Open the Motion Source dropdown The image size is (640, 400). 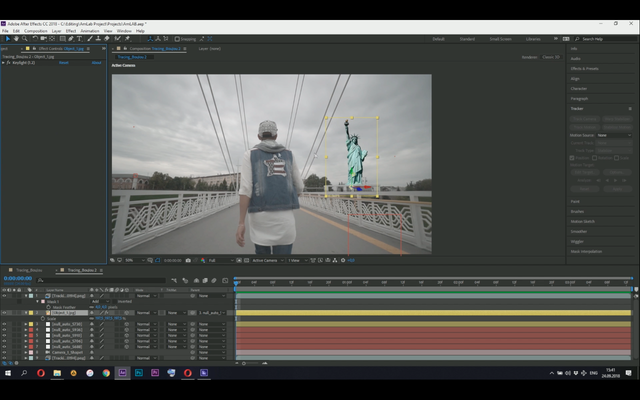point(613,134)
